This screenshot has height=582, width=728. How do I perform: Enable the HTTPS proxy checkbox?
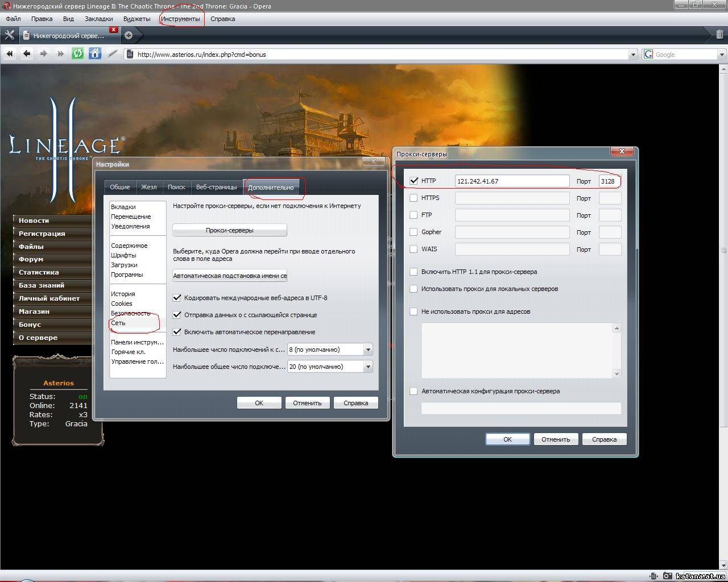tap(414, 198)
